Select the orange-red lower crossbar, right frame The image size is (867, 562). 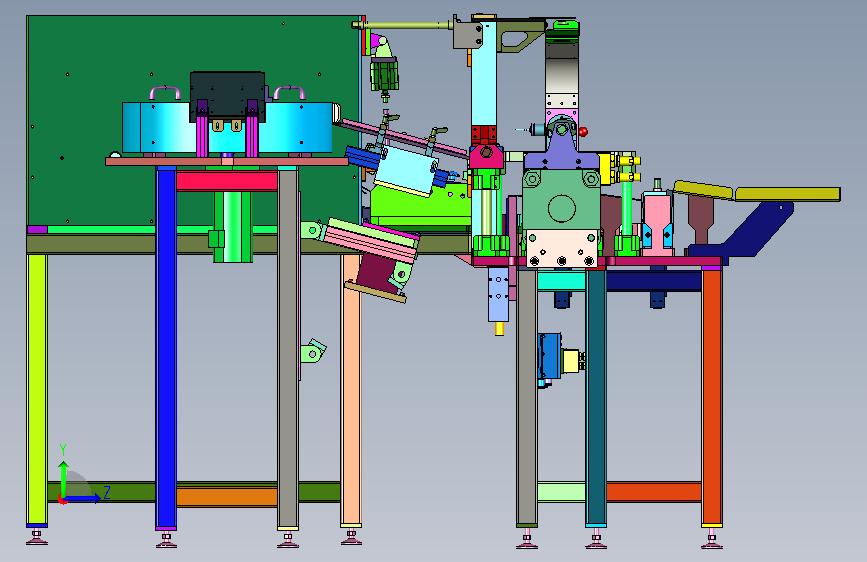pos(654,492)
